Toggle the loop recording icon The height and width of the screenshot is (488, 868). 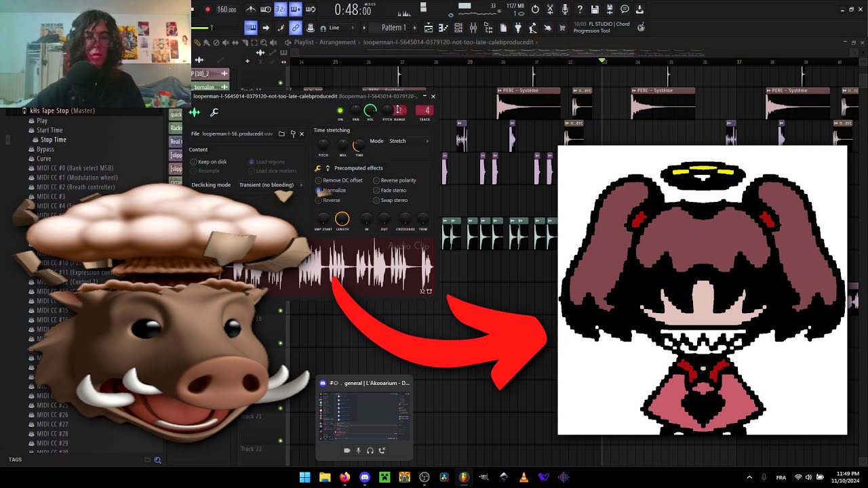point(311,9)
